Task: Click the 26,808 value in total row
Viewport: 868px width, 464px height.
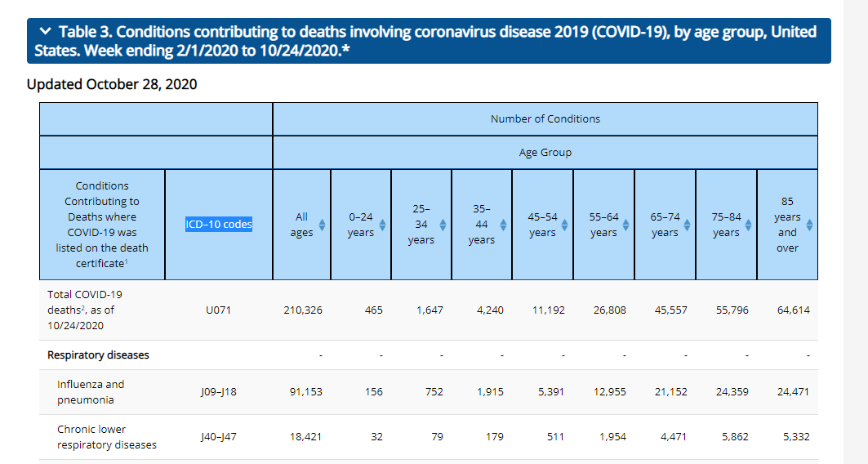Action: click(610, 310)
